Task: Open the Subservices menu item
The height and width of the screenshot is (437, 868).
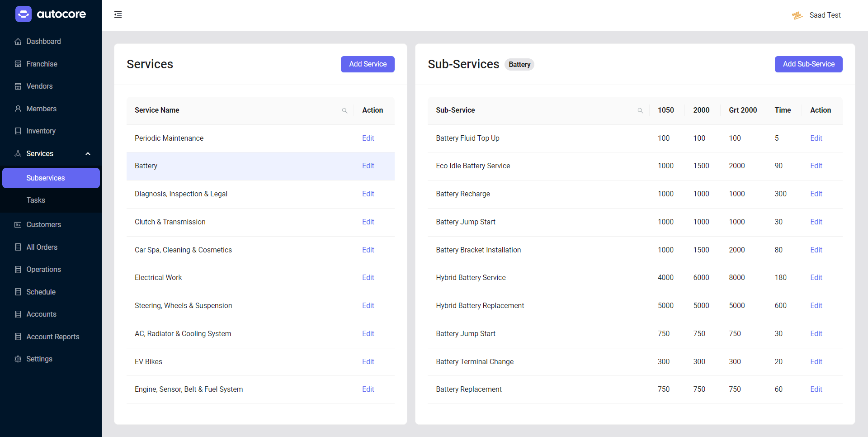Action: tap(51, 178)
